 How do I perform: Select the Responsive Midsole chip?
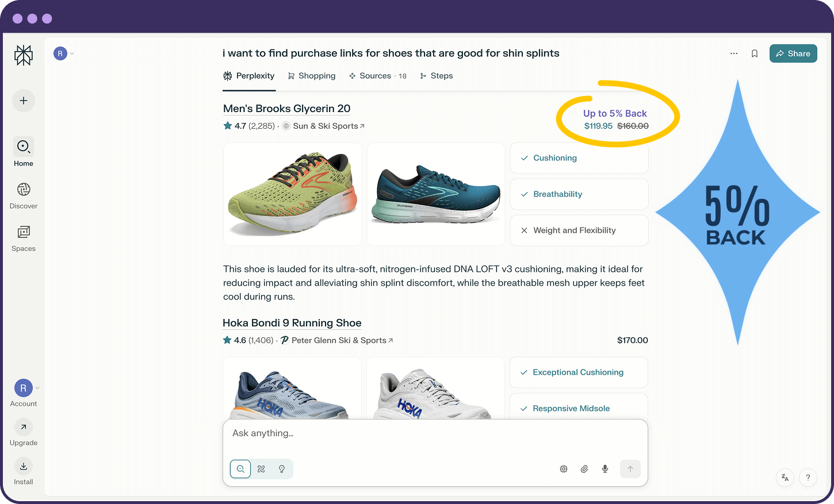[579, 407]
